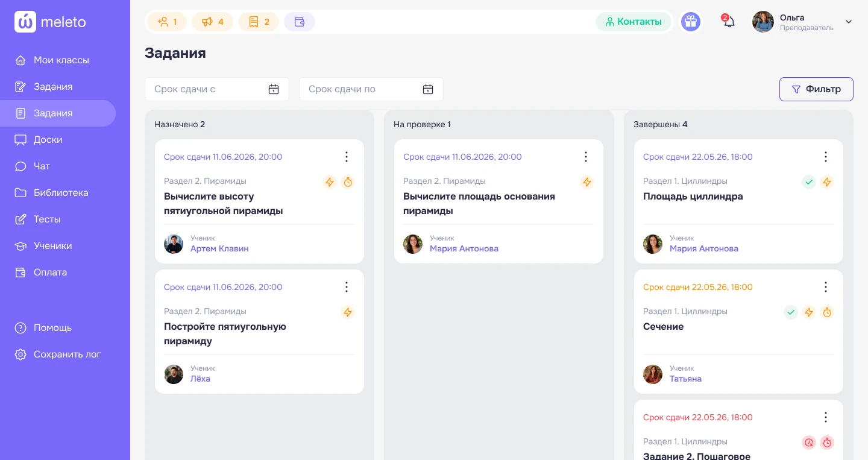Viewport: 868px width, 460px height.
Task: Open task 'Вычислите площадь основания пирамиды'
Action: tap(479, 204)
